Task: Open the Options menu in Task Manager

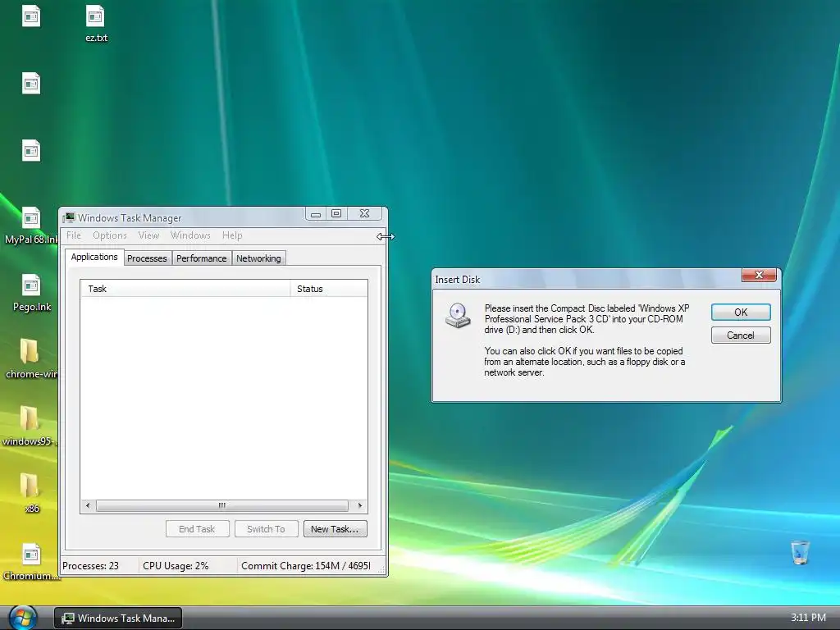Action: pyautogui.click(x=110, y=235)
